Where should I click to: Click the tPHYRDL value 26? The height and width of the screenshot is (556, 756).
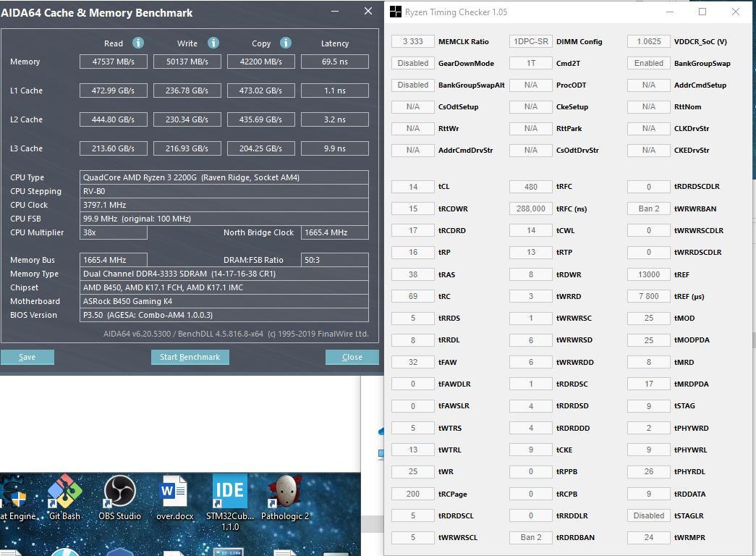pyautogui.click(x=648, y=471)
